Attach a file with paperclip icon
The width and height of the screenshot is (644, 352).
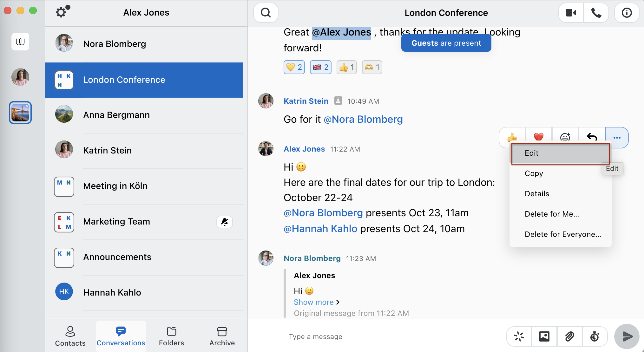tap(569, 336)
